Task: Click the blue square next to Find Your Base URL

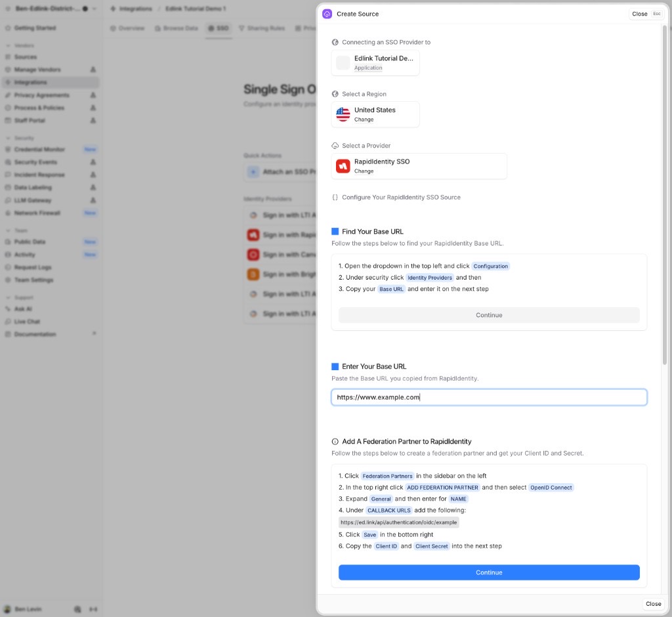Action: pos(335,232)
